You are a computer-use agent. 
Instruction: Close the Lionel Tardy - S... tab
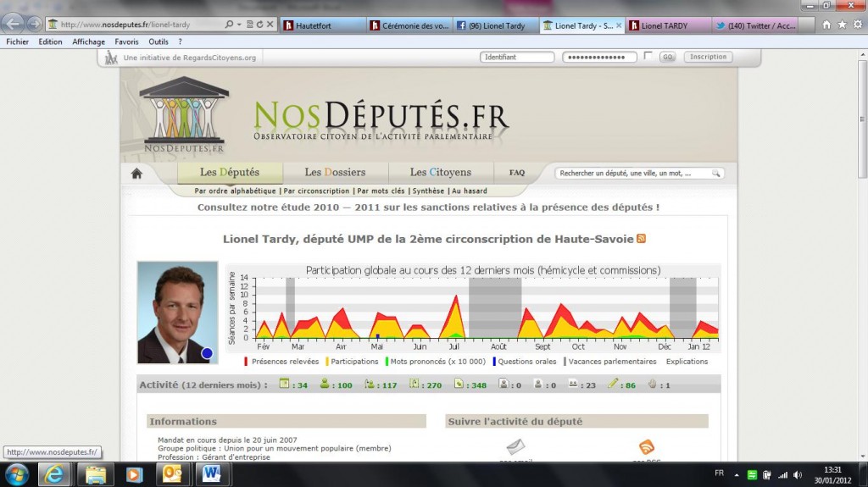coord(618,25)
